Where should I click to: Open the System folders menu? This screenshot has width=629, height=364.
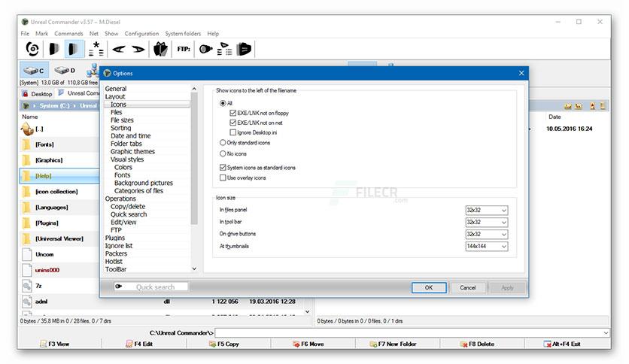[x=183, y=34]
